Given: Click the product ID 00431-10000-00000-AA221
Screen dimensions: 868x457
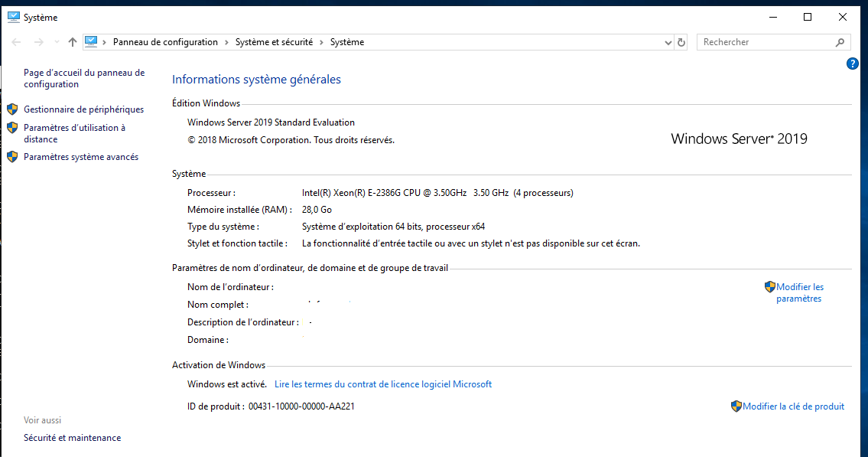Looking at the screenshot, I should point(301,406).
